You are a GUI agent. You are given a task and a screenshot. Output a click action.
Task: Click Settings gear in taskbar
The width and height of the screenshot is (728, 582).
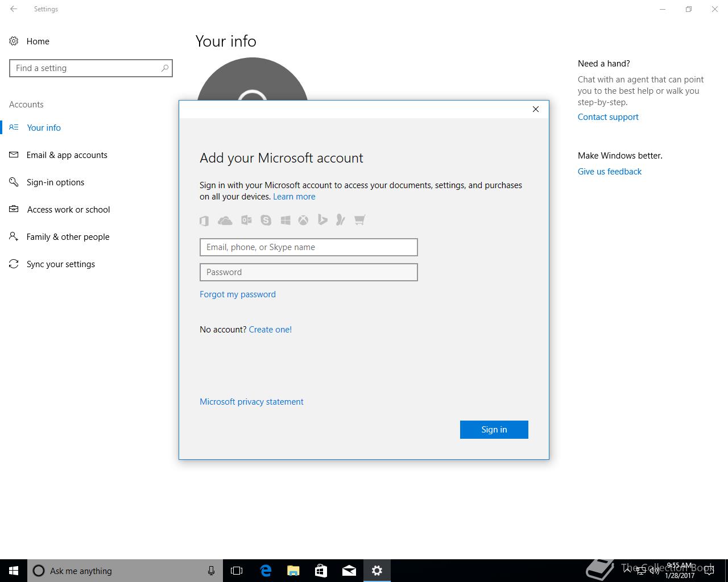377,571
